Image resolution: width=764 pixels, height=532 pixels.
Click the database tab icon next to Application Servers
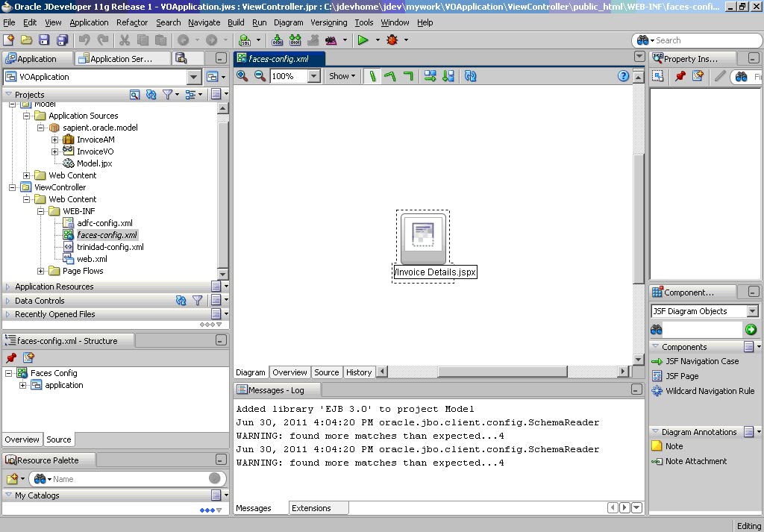pyautogui.click(x=181, y=58)
